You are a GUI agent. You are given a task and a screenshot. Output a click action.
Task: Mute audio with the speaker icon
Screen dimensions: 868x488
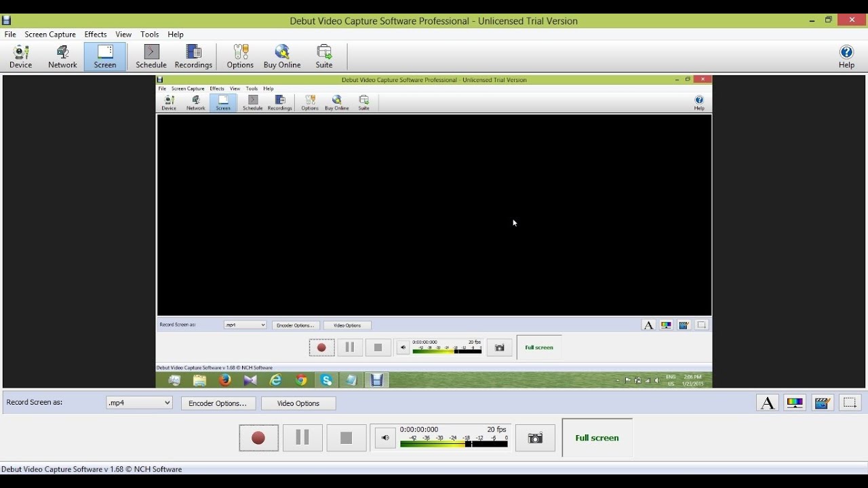point(384,438)
